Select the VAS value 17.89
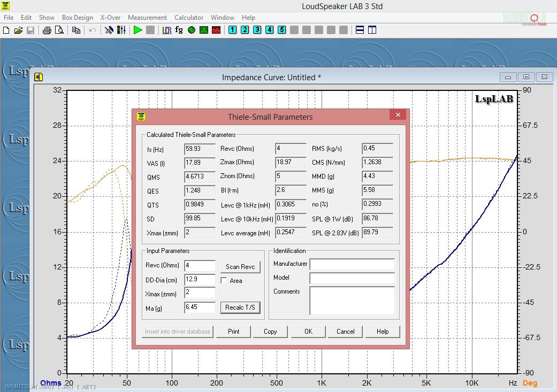 pos(200,163)
